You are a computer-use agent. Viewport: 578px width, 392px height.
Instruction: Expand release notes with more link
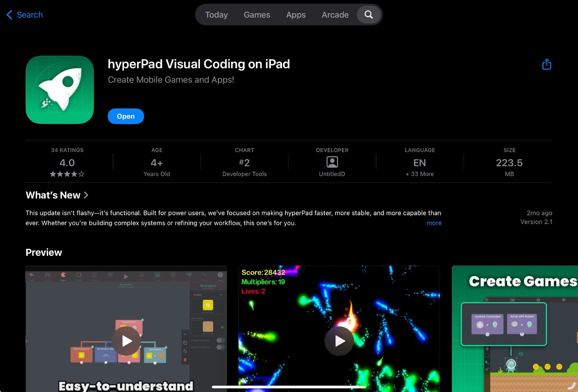pos(434,223)
